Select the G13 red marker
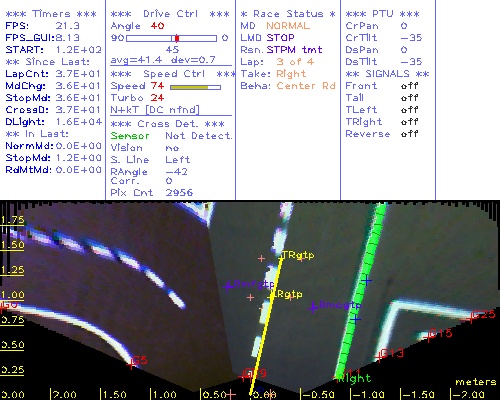The height and width of the screenshot is (400, 500). click(379, 357)
